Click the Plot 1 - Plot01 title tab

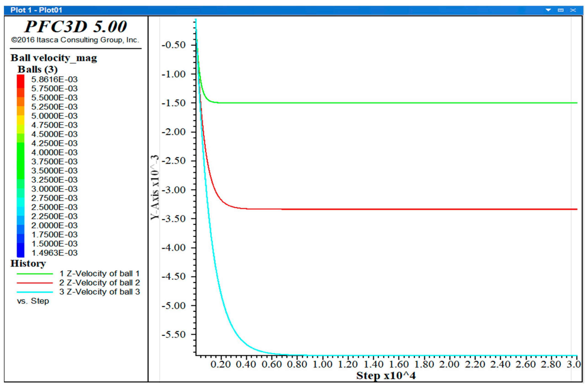click(x=36, y=10)
